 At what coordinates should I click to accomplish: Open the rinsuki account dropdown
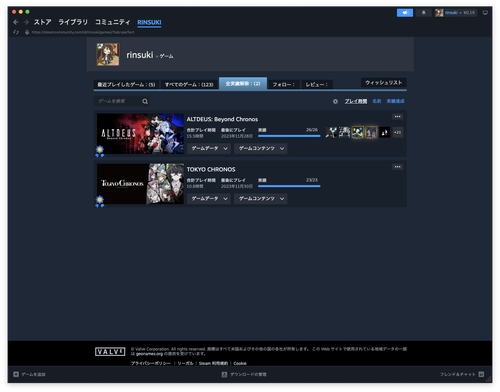pos(456,13)
